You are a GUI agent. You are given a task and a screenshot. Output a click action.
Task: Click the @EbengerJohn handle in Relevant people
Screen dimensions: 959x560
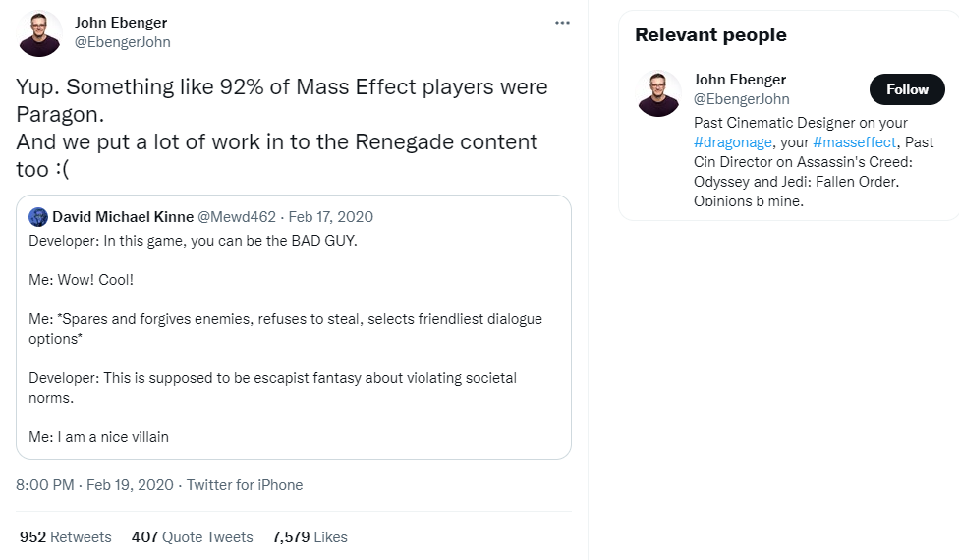741,99
